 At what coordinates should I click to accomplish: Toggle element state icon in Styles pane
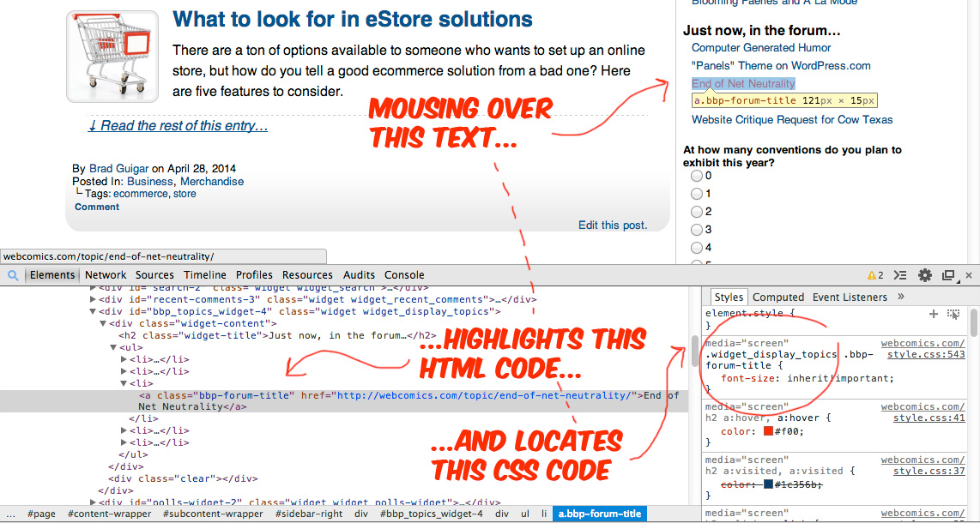(x=953, y=315)
